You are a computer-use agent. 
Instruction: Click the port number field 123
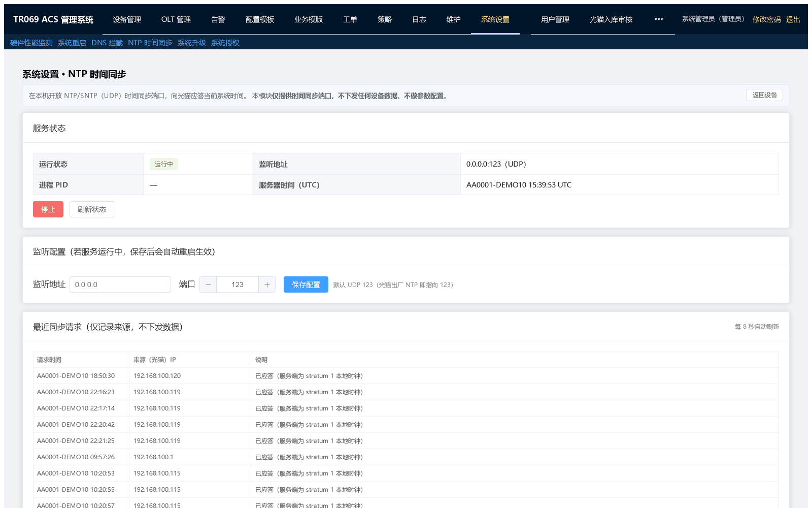238,284
